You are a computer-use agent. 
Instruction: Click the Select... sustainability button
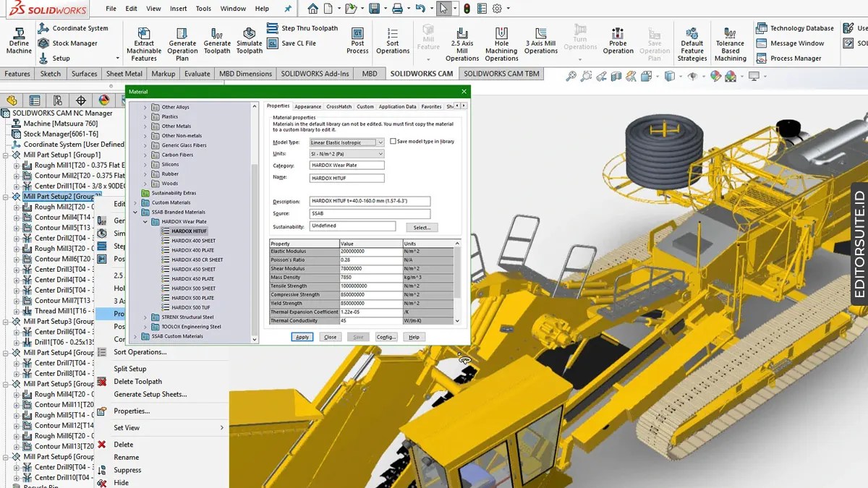[422, 227]
